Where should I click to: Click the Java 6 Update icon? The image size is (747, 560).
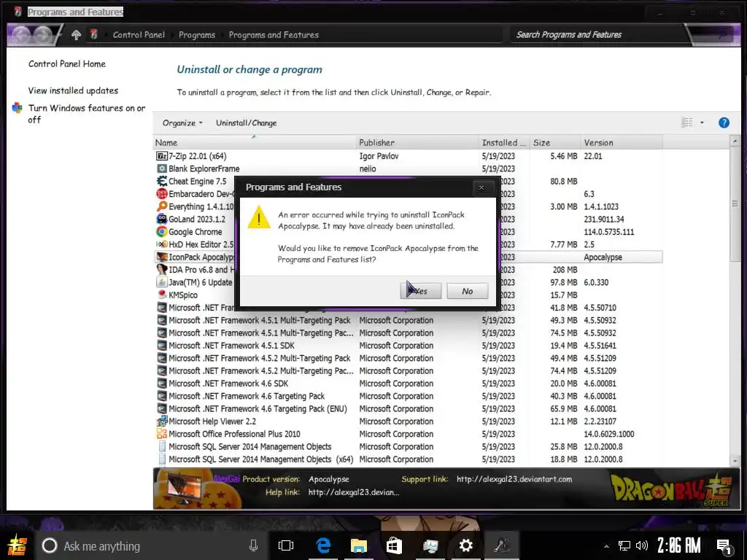pos(162,282)
